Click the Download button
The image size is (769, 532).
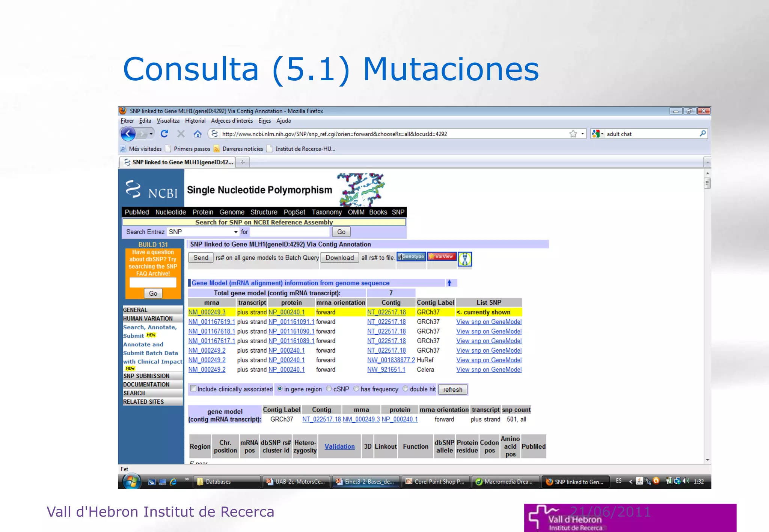[339, 258]
